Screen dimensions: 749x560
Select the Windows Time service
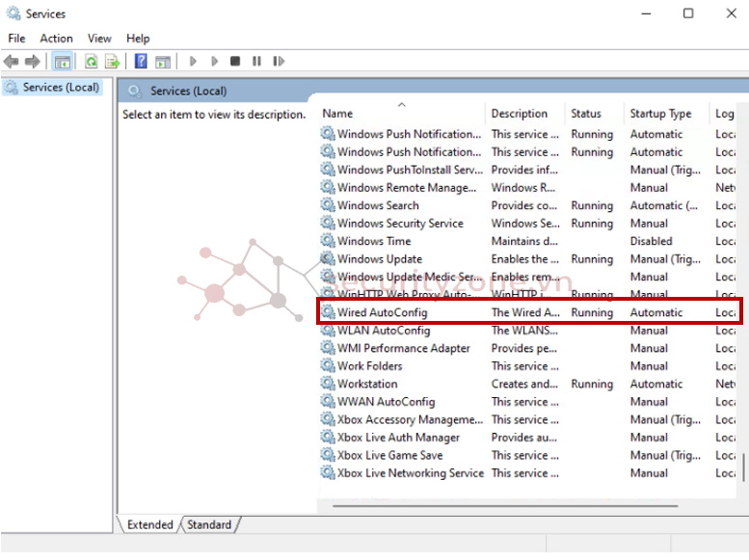tap(529, 241)
